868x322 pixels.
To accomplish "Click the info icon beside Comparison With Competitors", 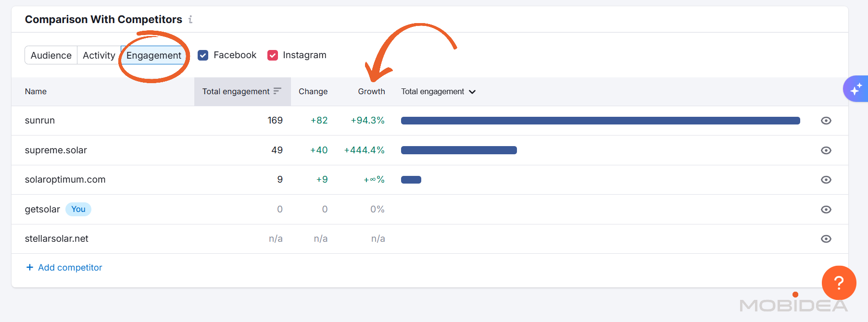I will point(190,19).
